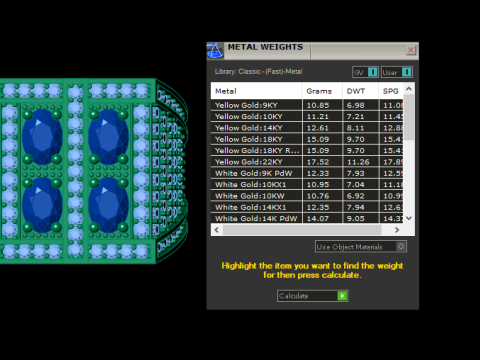The height and width of the screenshot is (360, 480).
Task: Click the 12.61 grams cell
Action: pos(322,128)
